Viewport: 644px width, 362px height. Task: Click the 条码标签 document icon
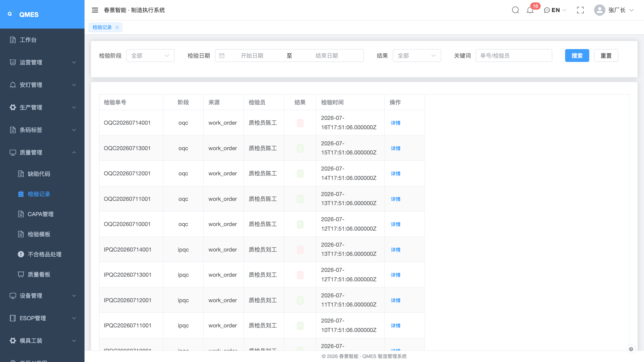coord(13,130)
